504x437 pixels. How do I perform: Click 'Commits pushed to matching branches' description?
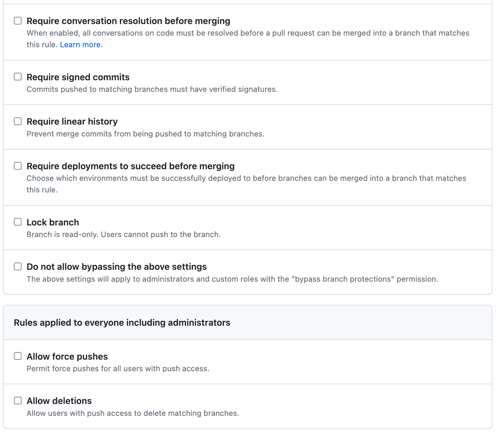tap(152, 89)
